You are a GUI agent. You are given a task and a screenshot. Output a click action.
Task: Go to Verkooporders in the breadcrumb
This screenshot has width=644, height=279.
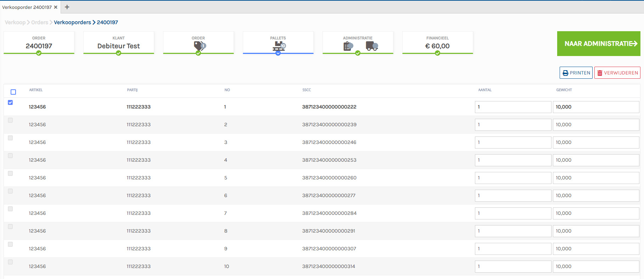pos(72,22)
